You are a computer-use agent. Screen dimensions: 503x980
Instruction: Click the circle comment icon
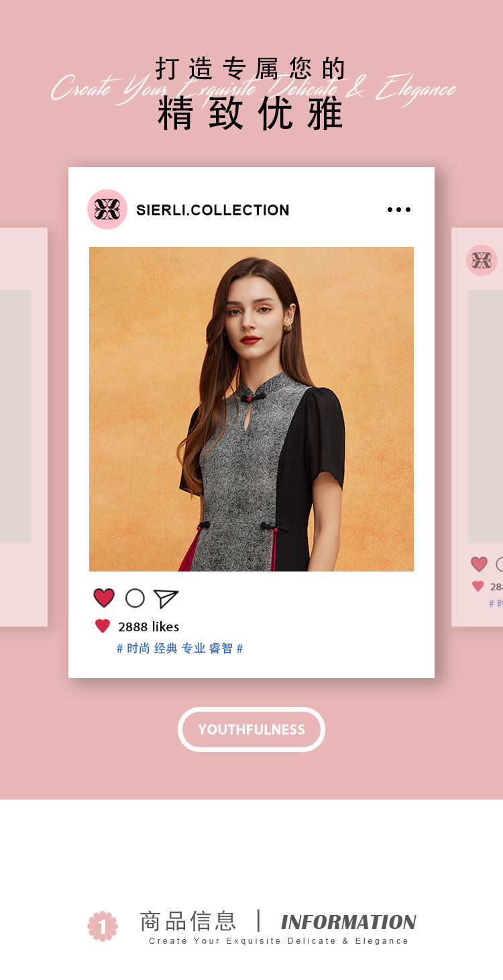[x=135, y=598]
